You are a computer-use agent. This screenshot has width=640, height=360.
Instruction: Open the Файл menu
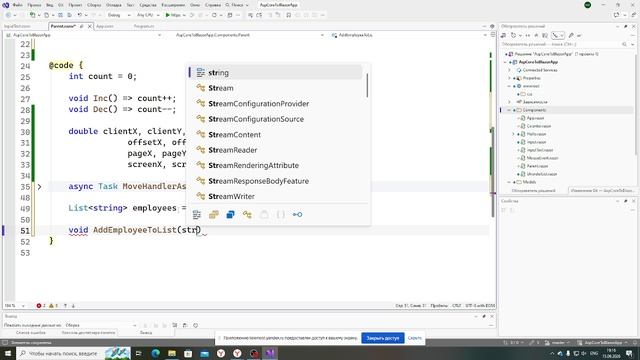(18, 5)
